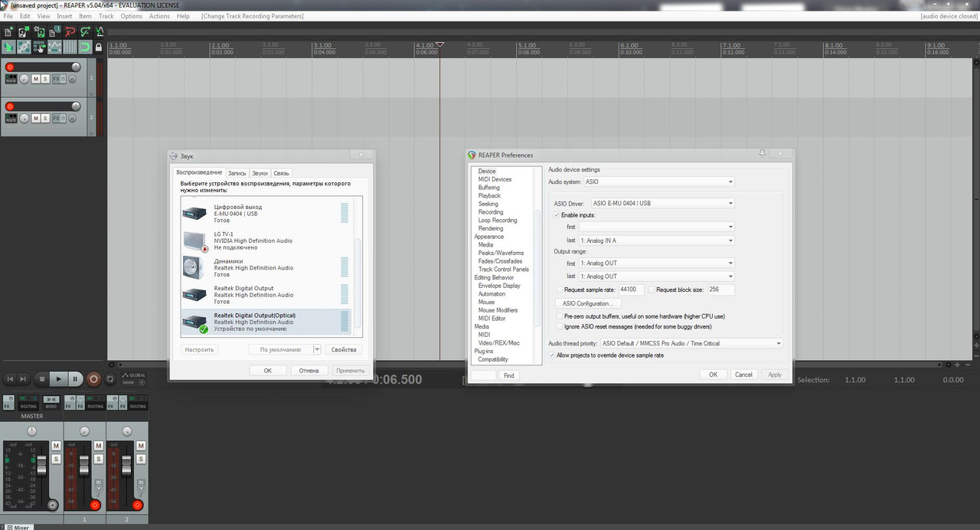
Task: Open the ASIO Driver dropdown
Action: pos(662,203)
